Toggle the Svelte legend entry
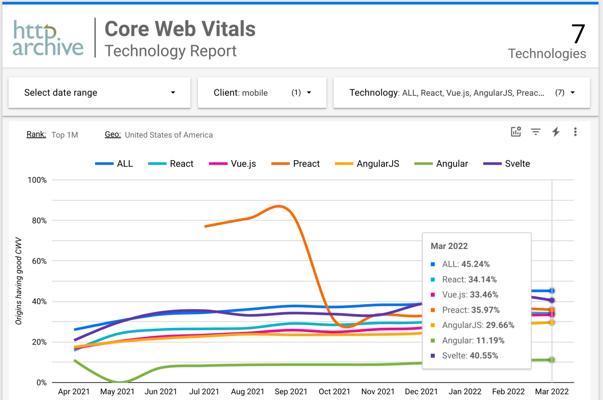This screenshot has height=400, width=603. point(506,164)
